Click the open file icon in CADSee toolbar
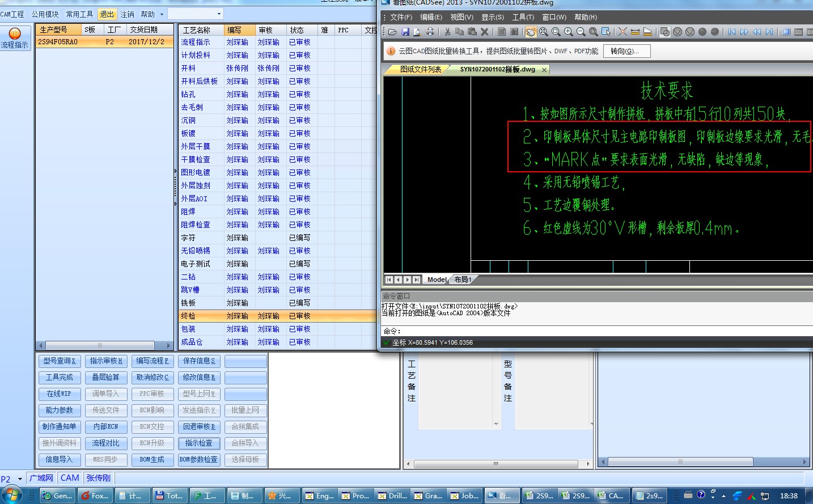813x504 pixels. click(x=392, y=32)
